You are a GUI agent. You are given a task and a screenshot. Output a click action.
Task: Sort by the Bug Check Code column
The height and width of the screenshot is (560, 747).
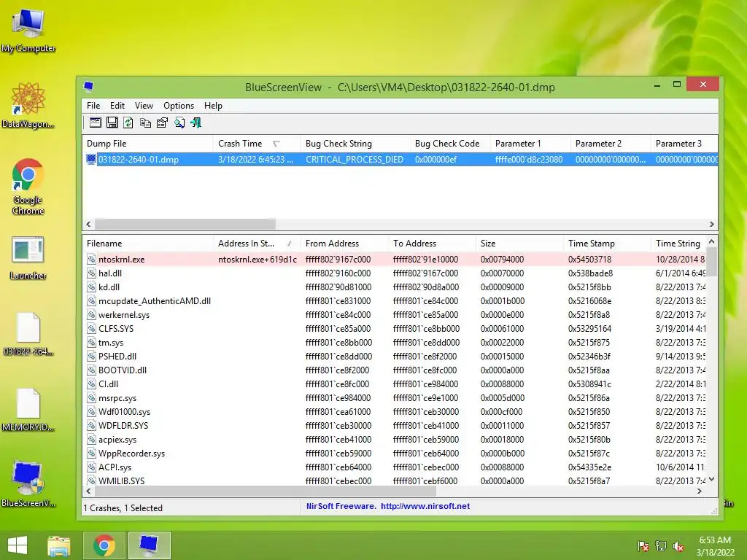[x=449, y=144]
